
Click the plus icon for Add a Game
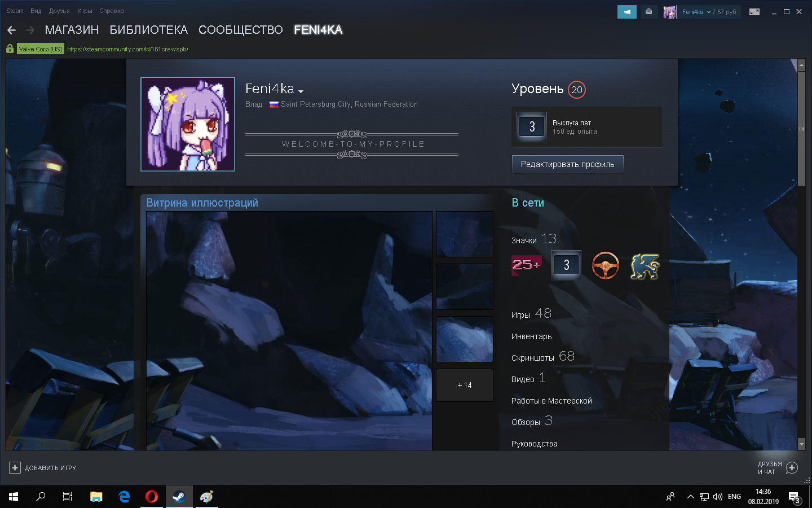tap(15, 468)
